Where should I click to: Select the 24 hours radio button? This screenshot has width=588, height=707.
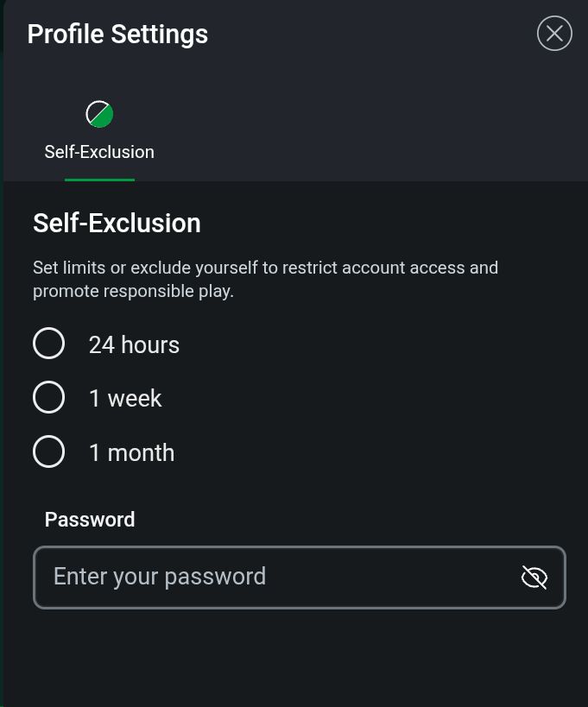[x=48, y=343]
